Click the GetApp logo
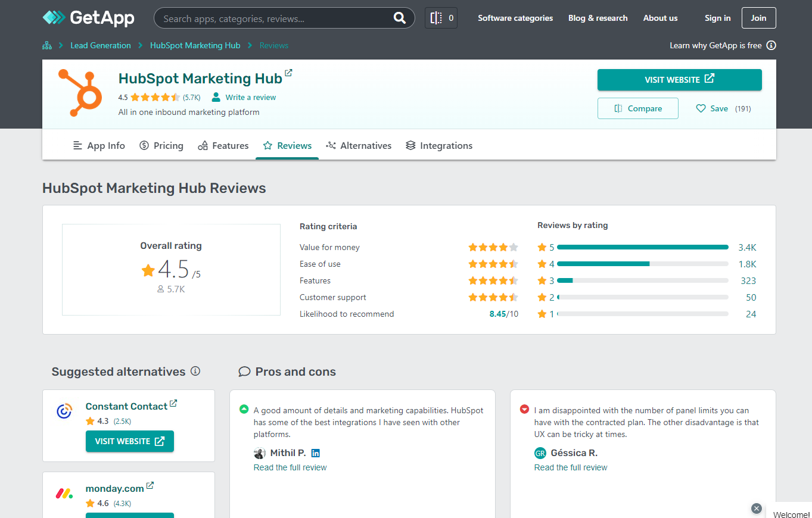 (x=88, y=18)
